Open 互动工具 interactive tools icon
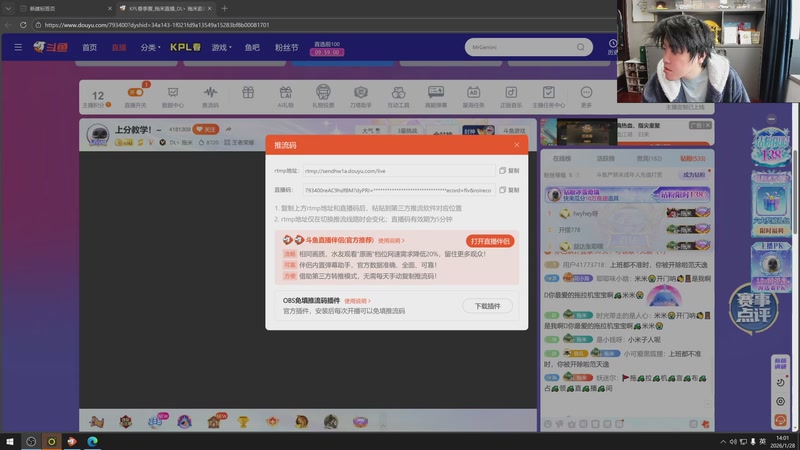This screenshot has width=800, height=450. [x=398, y=96]
